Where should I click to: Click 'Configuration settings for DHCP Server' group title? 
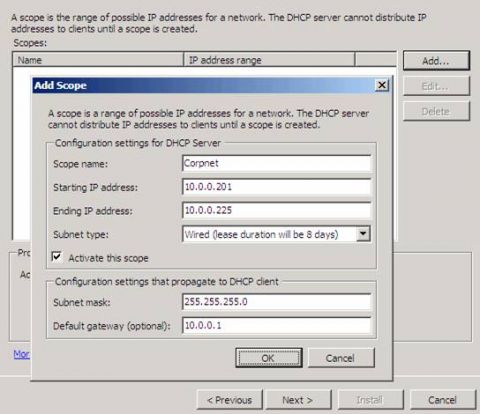[138, 143]
